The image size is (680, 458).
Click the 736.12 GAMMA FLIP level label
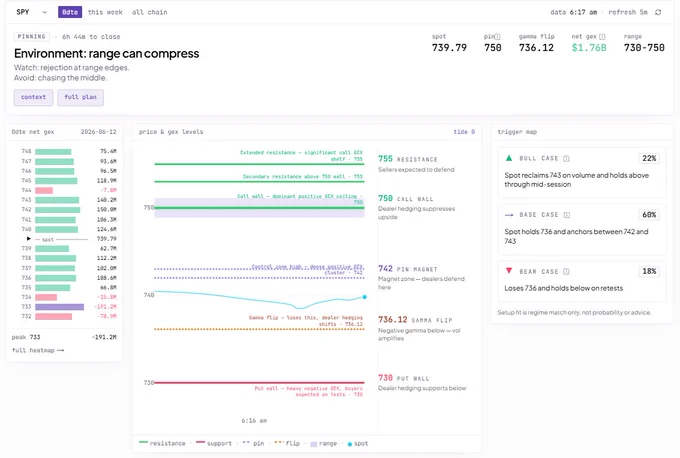[415, 320]
